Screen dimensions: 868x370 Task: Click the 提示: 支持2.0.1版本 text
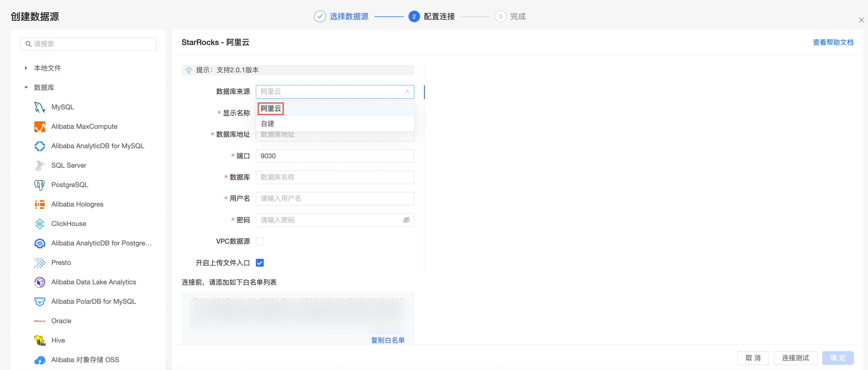[x=227, y=70]
